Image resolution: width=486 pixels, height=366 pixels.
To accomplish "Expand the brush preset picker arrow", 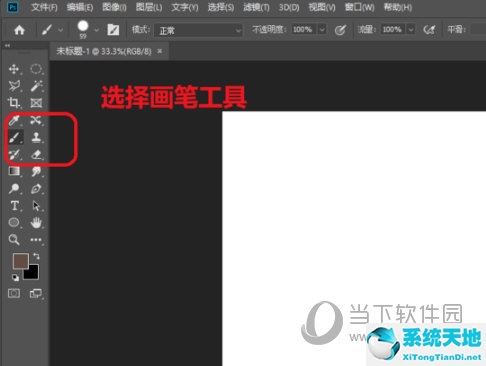I will (96, 30).
